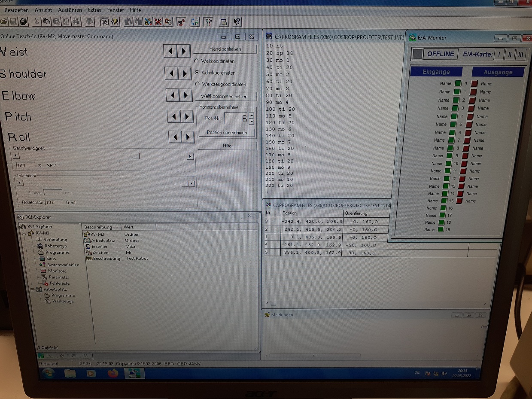
Task: Click the Shoulder right arrow button
Action: point(185,73)
